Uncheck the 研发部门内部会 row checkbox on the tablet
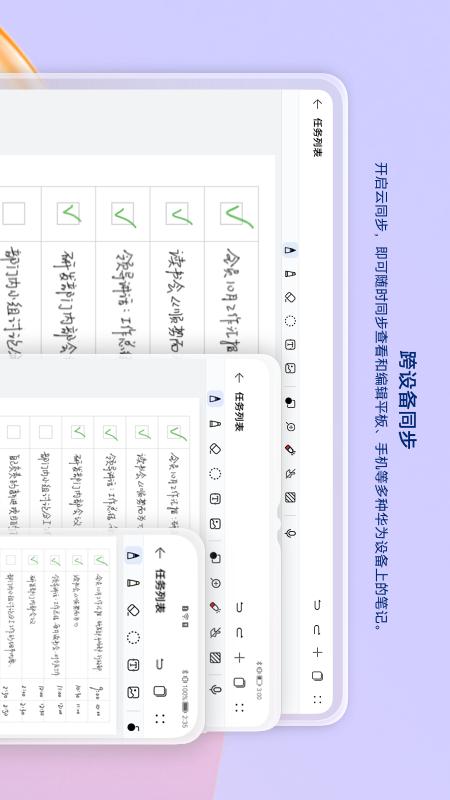 (x=68, y=214)
